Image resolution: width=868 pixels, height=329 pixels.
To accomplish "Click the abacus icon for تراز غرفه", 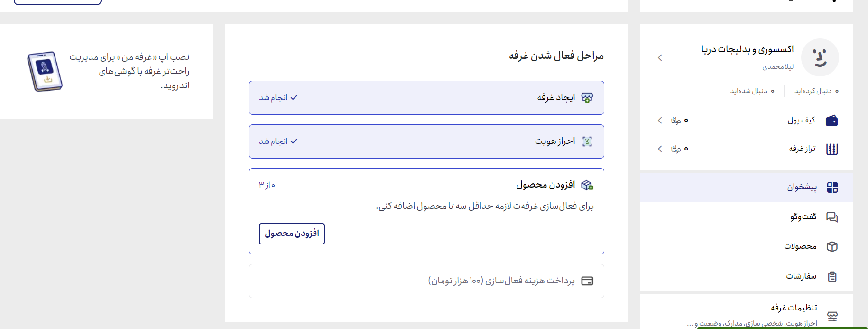I will [x=832, y=149].
